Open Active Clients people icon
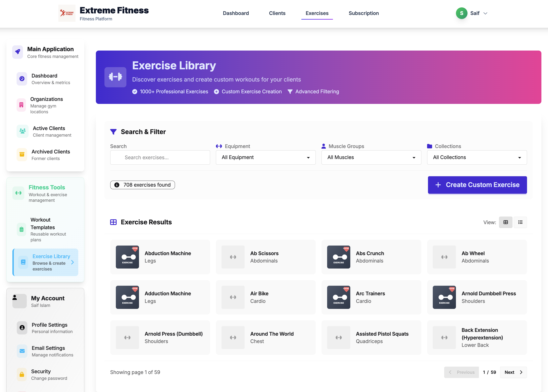The height and width of the screenshot is (392, 548). 23,131
